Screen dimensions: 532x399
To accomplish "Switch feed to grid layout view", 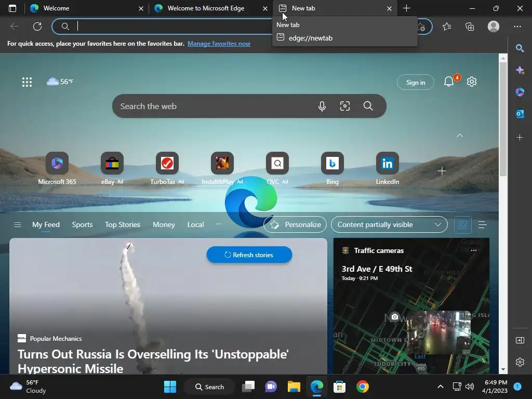I will [463, 224].
